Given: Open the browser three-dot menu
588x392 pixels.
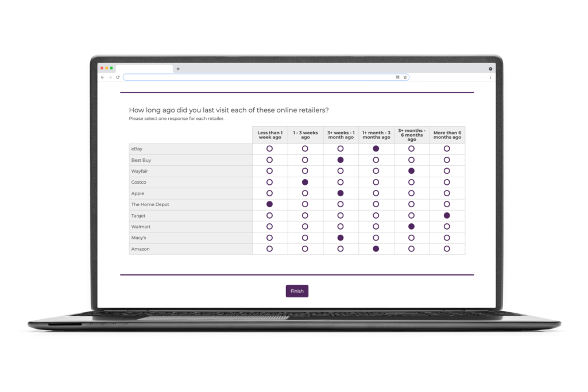Looking at the screenshot, I should [x=490, y=77].
